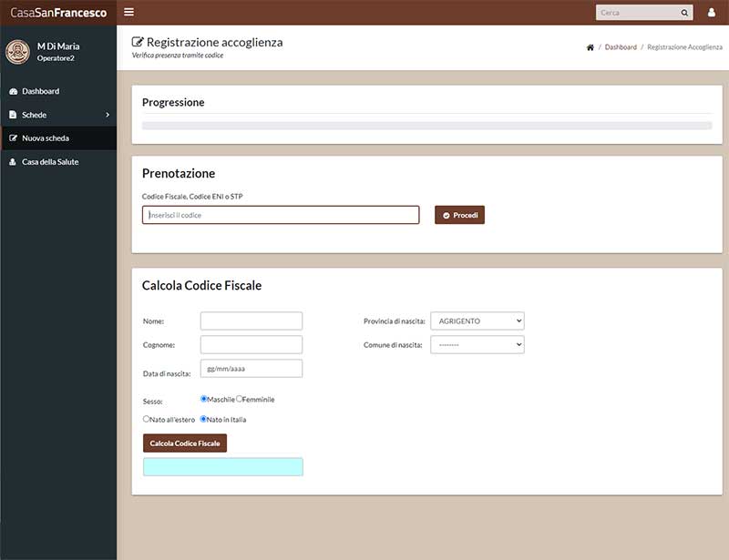Toggle the hamburger menu icon
The image size is (729, 560).
pyautogui.click(x=128, y=12)
